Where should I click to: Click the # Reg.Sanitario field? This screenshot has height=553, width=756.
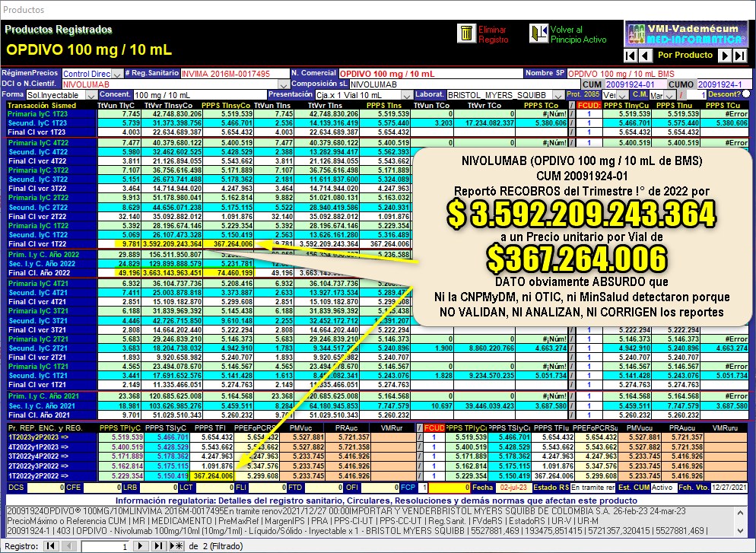point(235,74)
